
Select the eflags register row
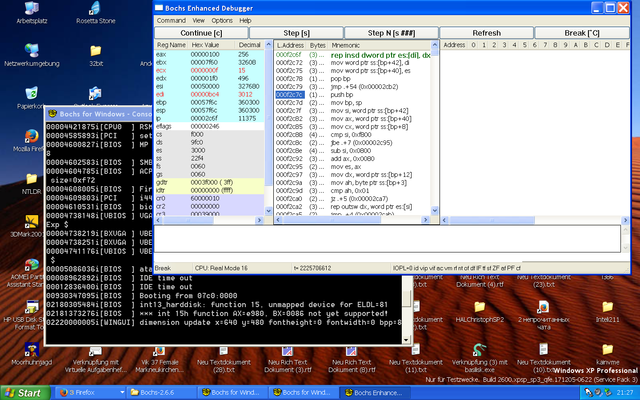(209, 127)
